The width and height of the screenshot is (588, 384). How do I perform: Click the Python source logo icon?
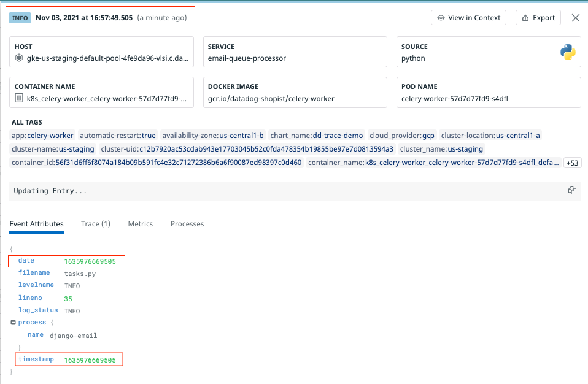568,53
